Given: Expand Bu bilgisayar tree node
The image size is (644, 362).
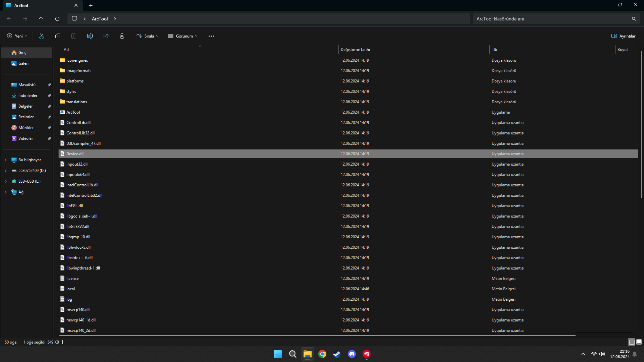Looking at the screenshot, I should point(5,160).
